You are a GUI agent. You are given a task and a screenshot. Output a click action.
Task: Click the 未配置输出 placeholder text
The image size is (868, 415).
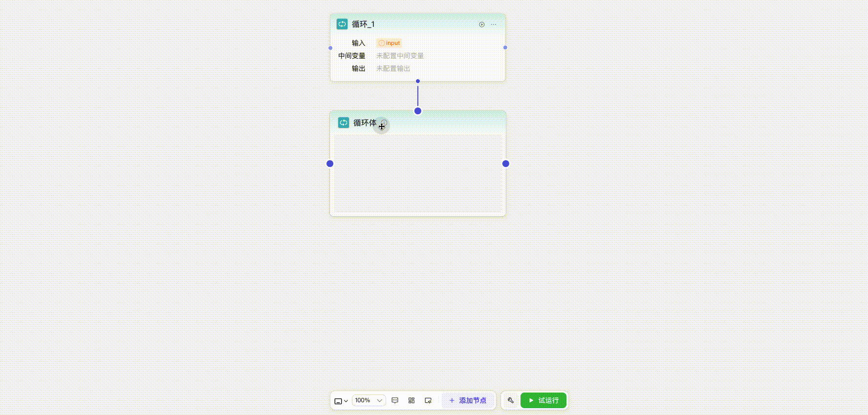pyautogui.click(x=393, y=68)
